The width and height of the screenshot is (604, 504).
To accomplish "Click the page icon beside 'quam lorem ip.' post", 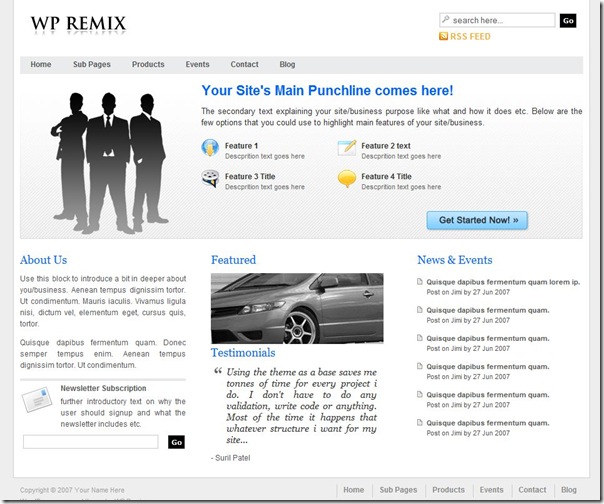I will pos(420,282).
